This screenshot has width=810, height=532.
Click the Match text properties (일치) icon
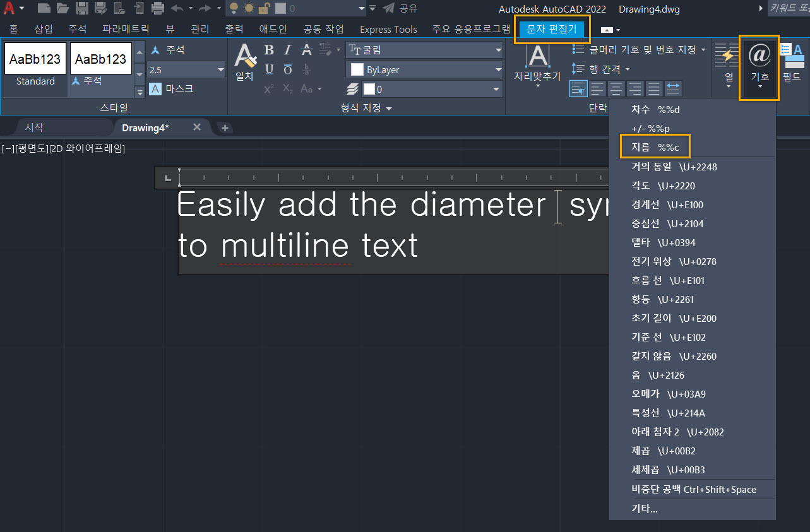pyautogui.click(x=245, y=62)
